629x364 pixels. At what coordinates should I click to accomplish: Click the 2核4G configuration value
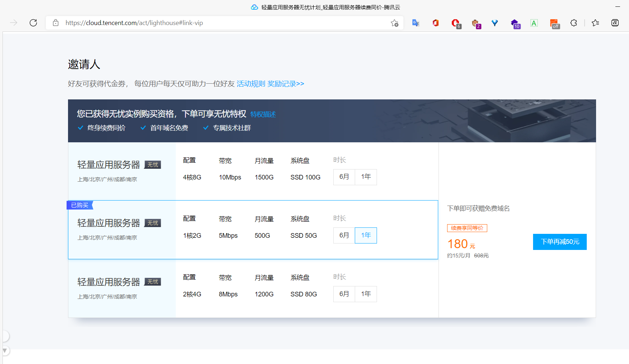click(192, 294)
